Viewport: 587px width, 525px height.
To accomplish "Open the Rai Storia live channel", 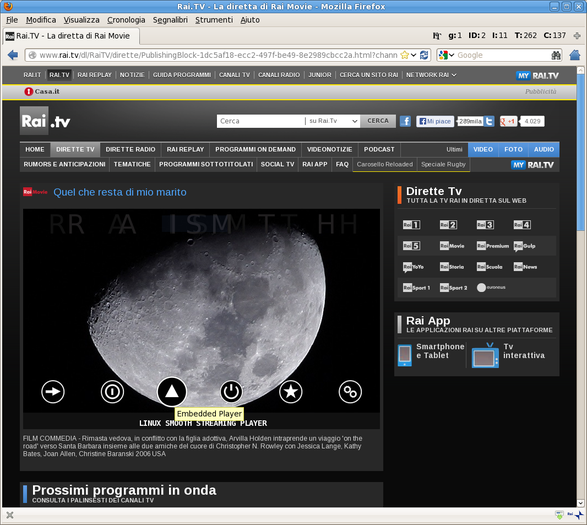I will click(452, 267).
